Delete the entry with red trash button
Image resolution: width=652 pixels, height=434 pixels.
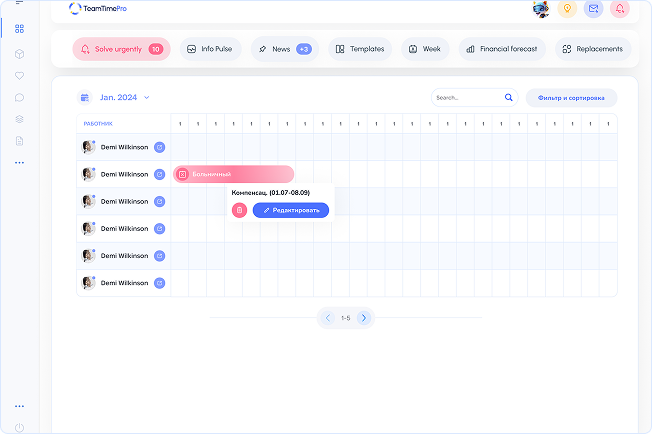[239, 210]
